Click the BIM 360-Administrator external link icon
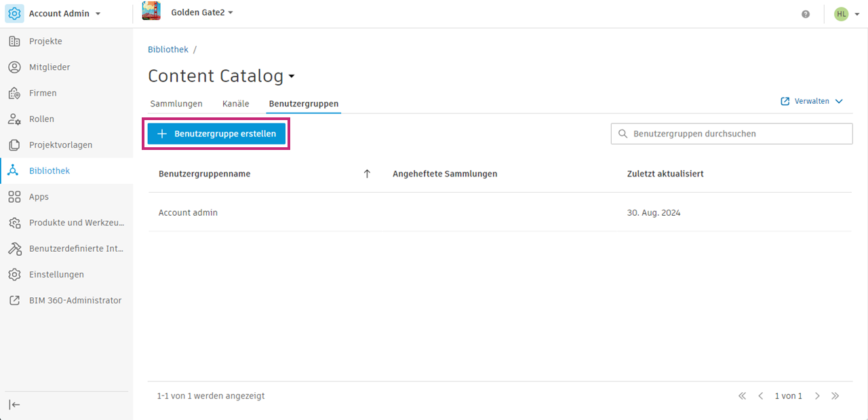The image size is (868, 420). 14,300
